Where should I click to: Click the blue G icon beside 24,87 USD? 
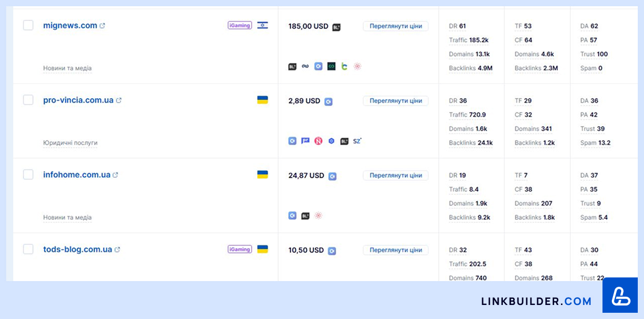click(x=332, y=176)
